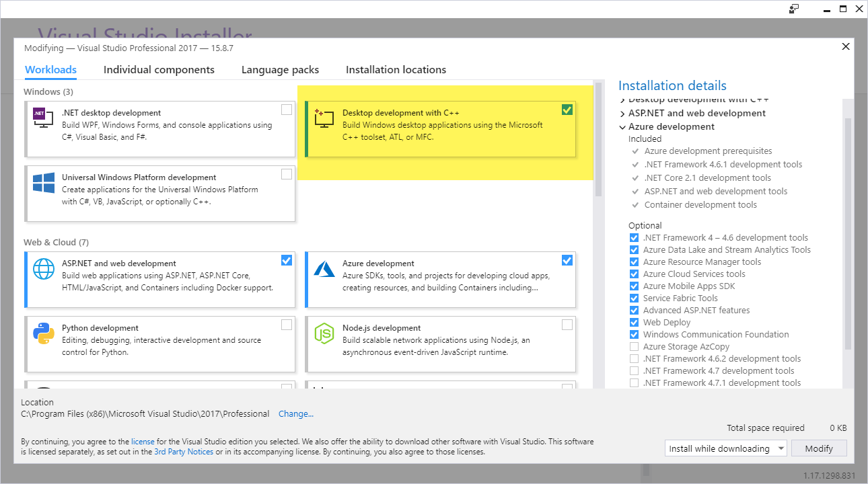This screenshot has height=484, width=868.
Task: Click the Total space required value
Action: (838, 428)
